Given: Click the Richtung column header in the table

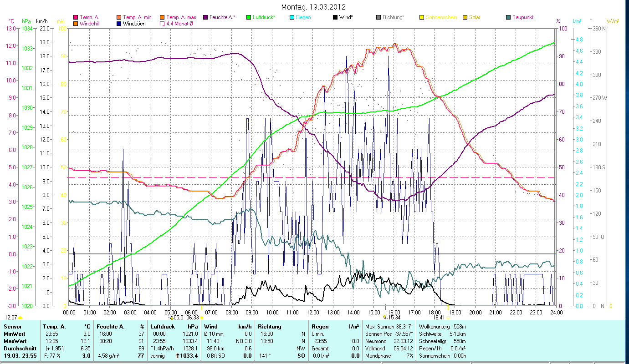Looking at the screenshot, I should [270, 327].
